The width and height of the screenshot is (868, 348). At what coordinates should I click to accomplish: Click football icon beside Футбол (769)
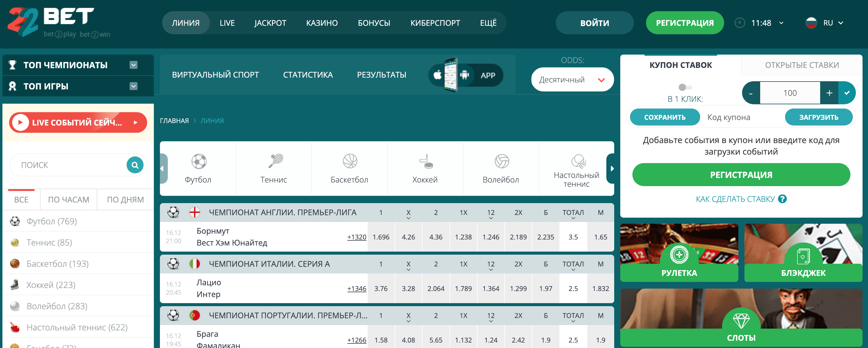(x=15, y=221)
